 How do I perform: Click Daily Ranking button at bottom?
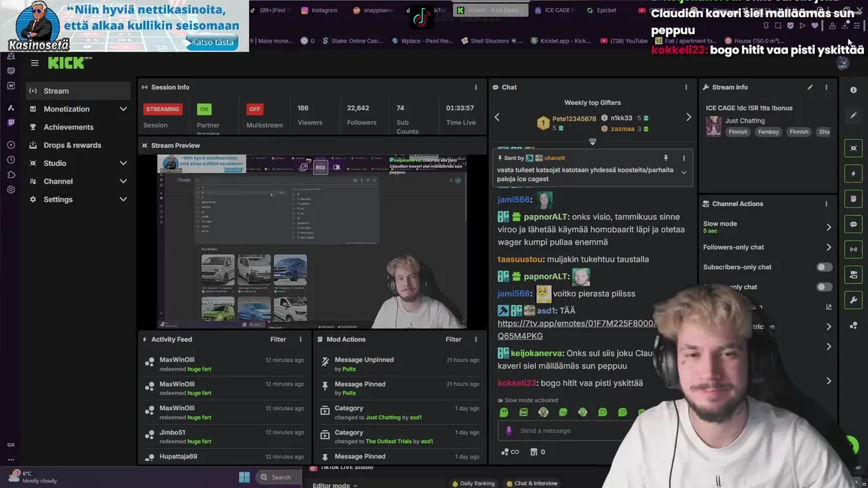(473, 483)
